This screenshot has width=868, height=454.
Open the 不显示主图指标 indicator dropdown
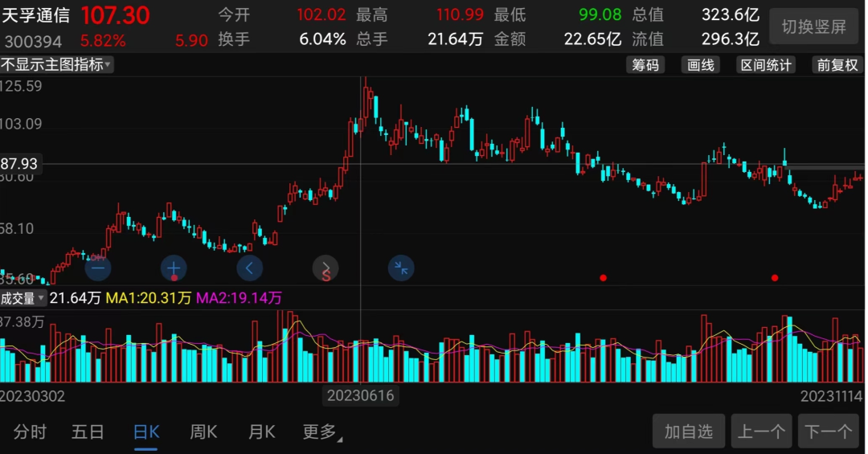click(x=56, y=65)
